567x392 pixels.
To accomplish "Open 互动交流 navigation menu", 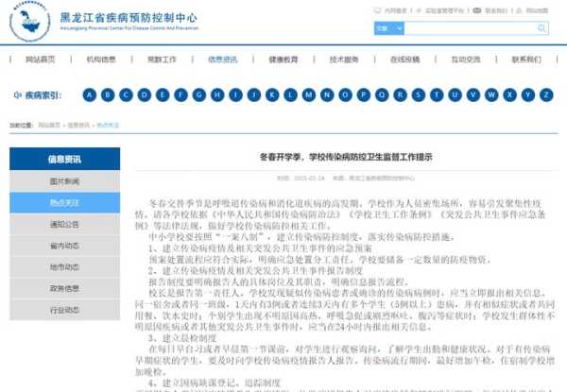I will tap(466, 60).
